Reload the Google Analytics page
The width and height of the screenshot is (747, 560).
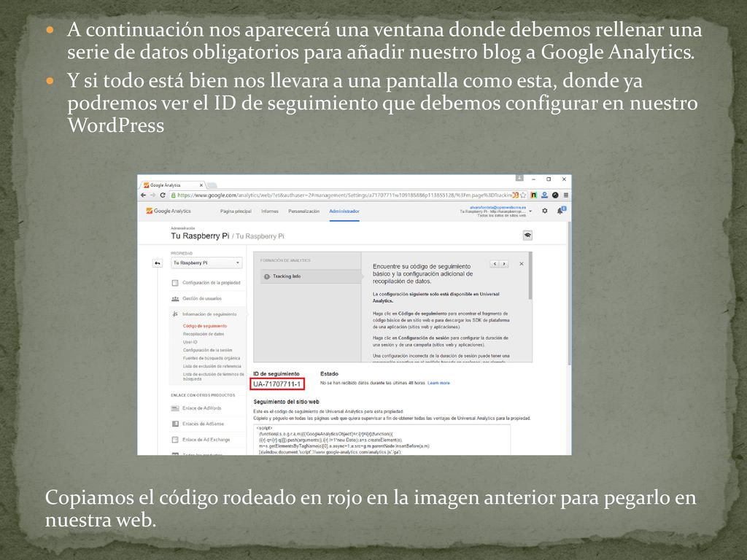(x=163, y=195)
